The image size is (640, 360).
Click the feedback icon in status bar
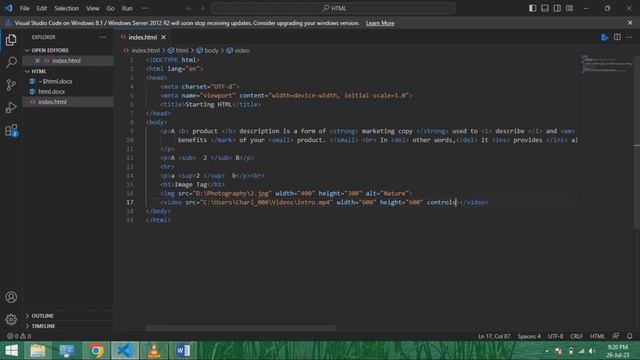(616, 336)
